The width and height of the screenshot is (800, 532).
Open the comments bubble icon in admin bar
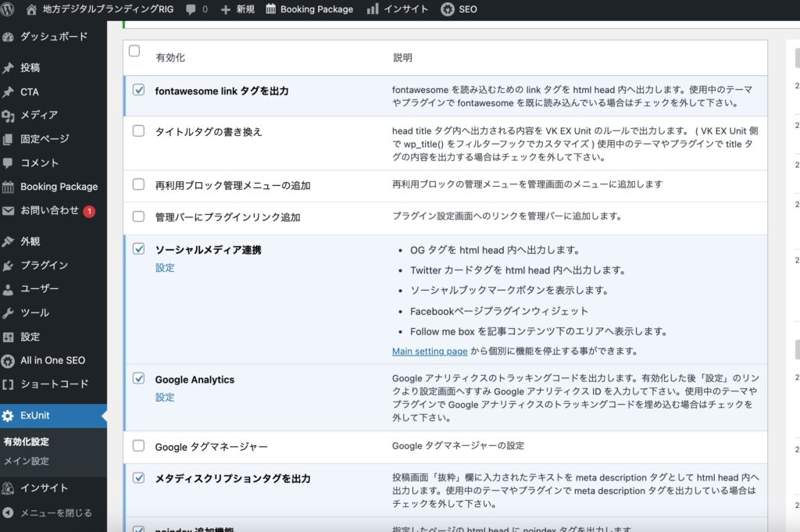pos(191,9)
